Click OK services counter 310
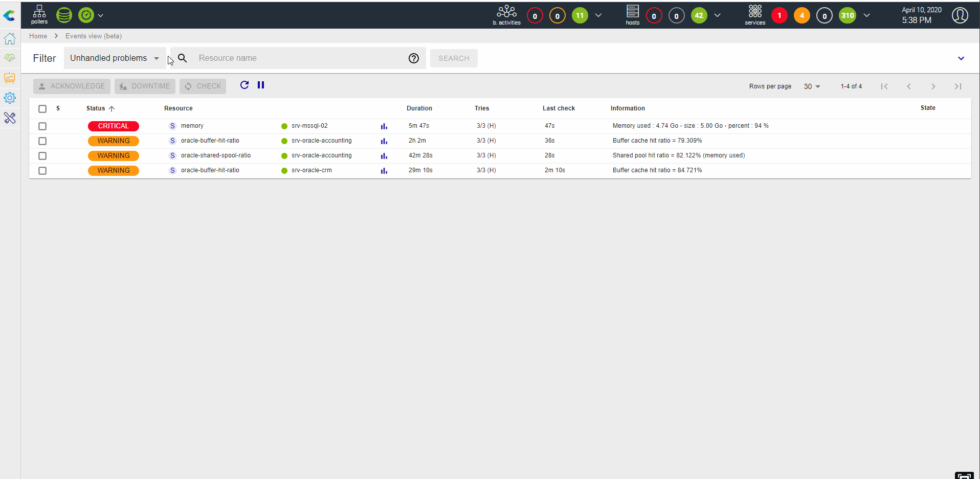The height and width of the screenshot is (479, 980). pos(848,15)
